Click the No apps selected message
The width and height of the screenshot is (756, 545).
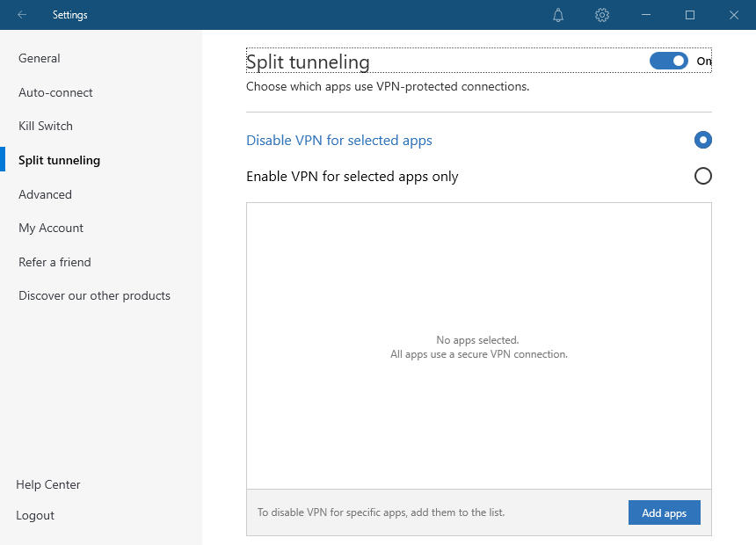(479, 339)
